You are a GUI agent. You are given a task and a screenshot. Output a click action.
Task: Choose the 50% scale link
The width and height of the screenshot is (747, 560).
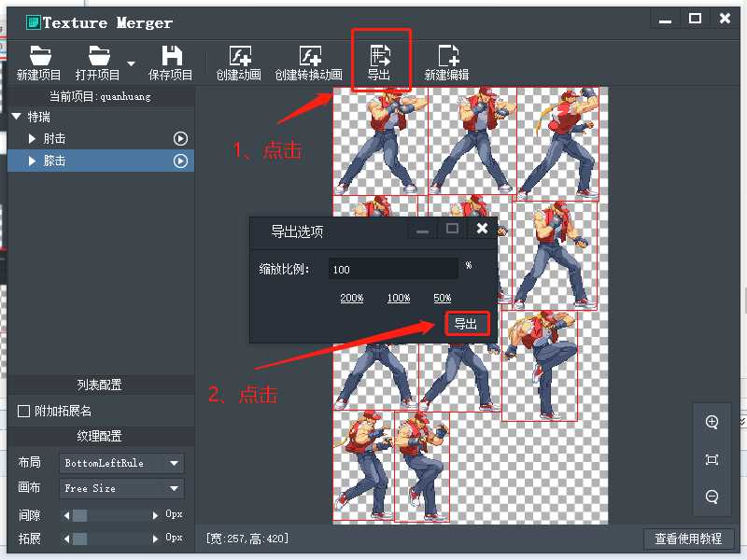point(443,298)
